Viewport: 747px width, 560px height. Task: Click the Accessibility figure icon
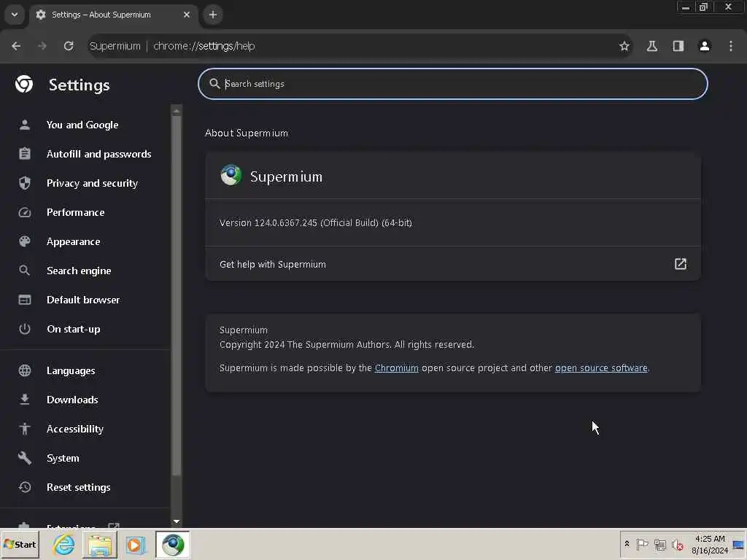pos(25,429)
